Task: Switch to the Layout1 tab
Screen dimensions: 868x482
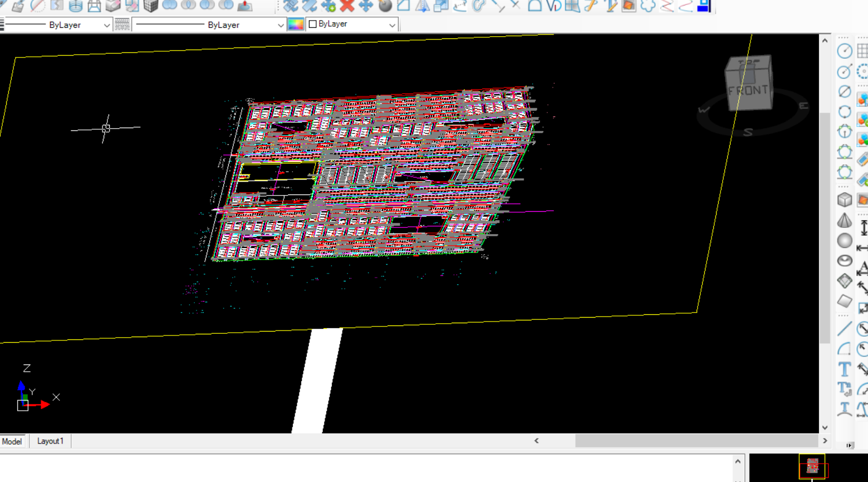Action: tap(50, 441)
